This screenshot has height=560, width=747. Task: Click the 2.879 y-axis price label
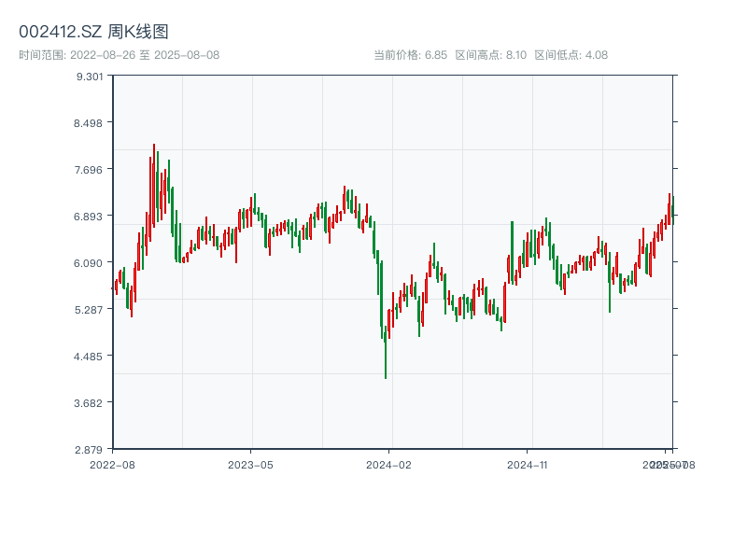click(90, 449)
